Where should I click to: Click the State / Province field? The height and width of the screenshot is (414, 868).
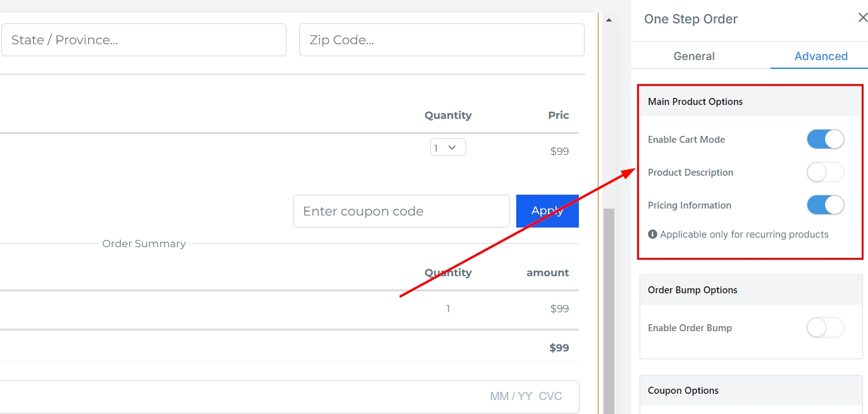click(x=144, y=40)
